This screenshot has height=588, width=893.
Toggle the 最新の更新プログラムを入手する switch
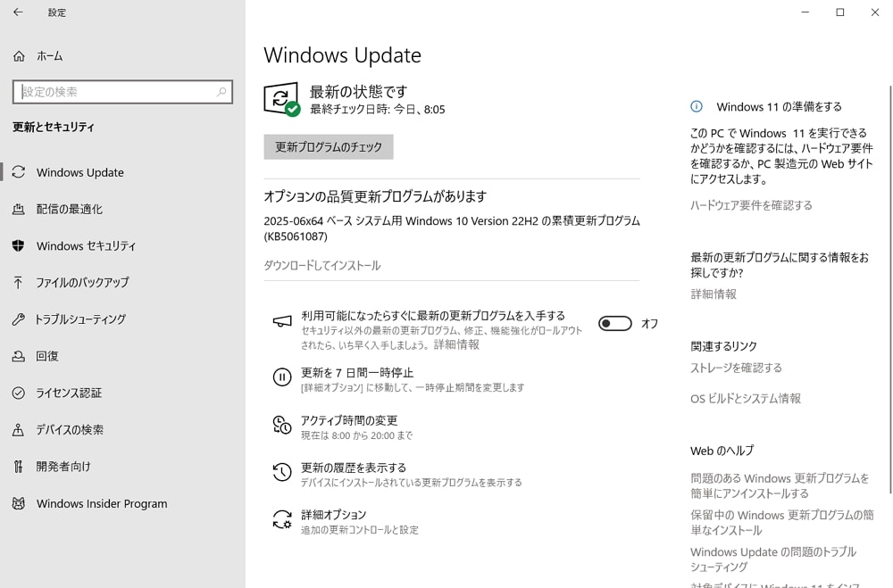click(x=615, y=323)
